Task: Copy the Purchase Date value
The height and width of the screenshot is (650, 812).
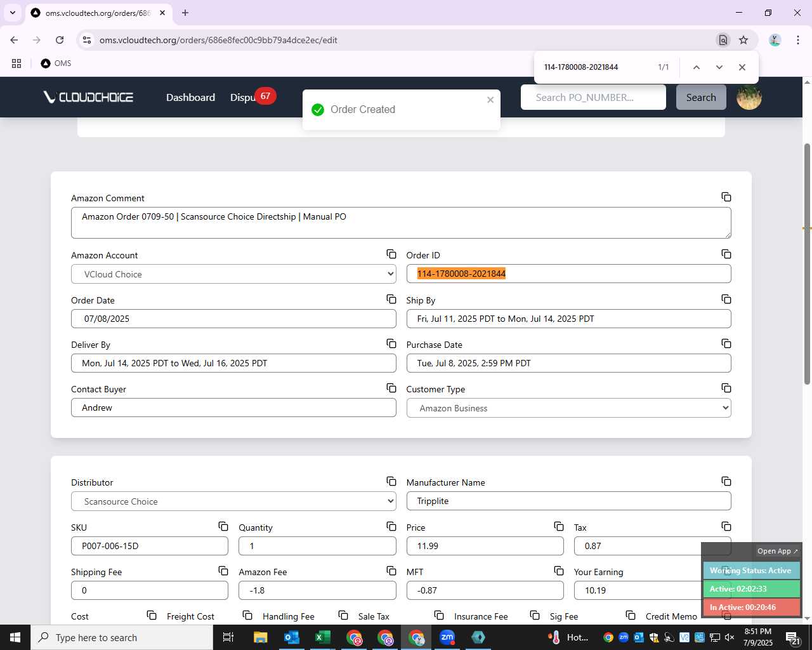Action: tap(726, 343)
